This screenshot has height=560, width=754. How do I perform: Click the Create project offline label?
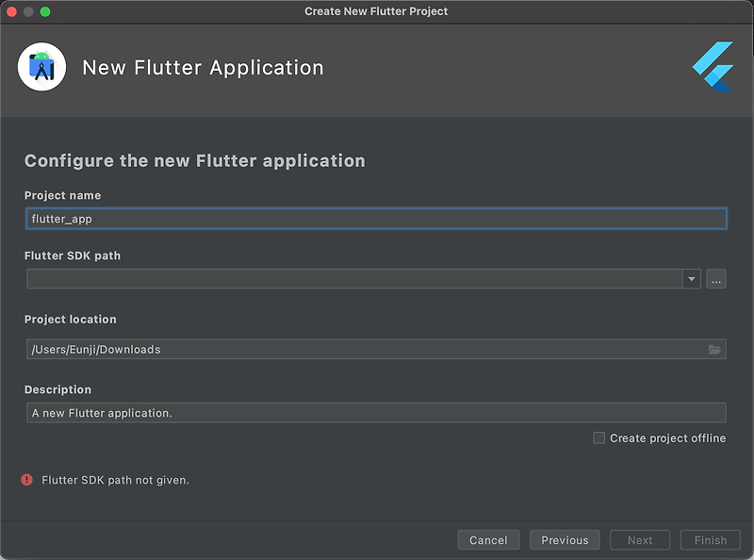668,438
